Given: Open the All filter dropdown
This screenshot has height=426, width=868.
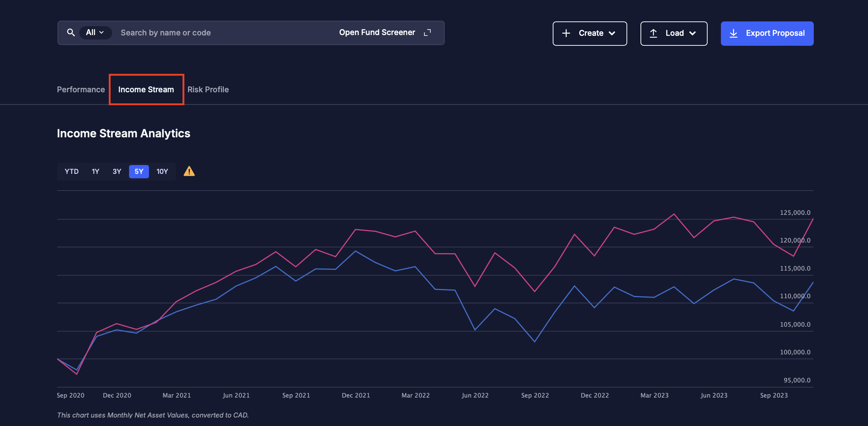Looking at the screenshot, I should tap(95, 33).
